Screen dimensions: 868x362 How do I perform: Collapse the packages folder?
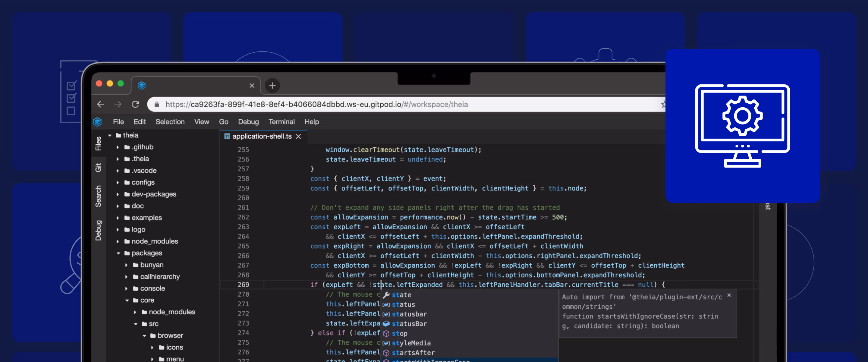(x=118, y=253)
